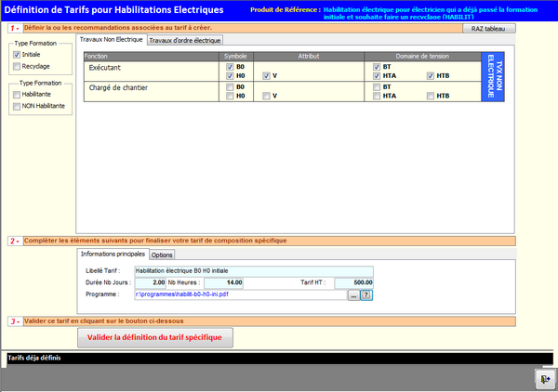Image resolution: width=558 pixels, height=392 pixels.
Task: Click the exit door icon at bottom right
Action: 543,379
